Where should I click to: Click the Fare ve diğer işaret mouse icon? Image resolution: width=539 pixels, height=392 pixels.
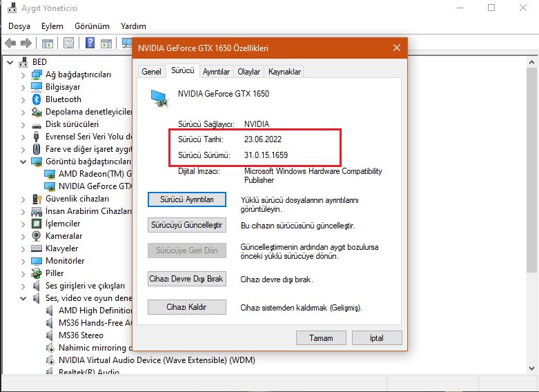[37, 149]
